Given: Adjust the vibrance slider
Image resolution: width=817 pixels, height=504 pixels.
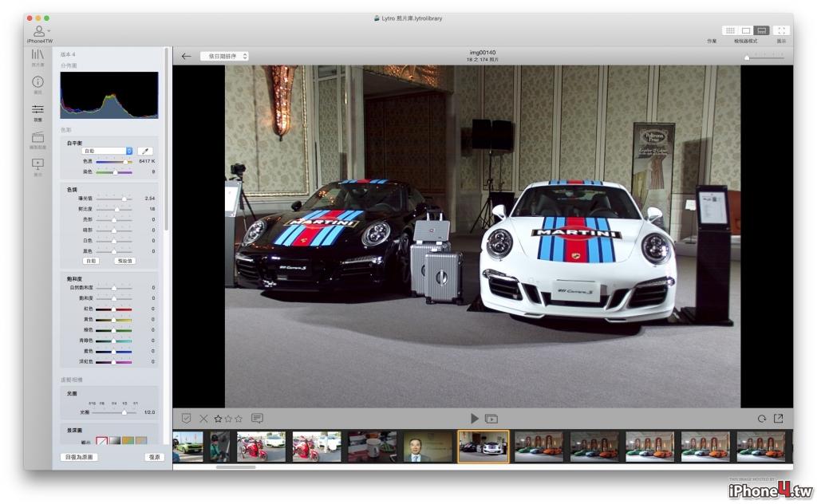Looking at the screenshot, I should (x=114, y=288).
